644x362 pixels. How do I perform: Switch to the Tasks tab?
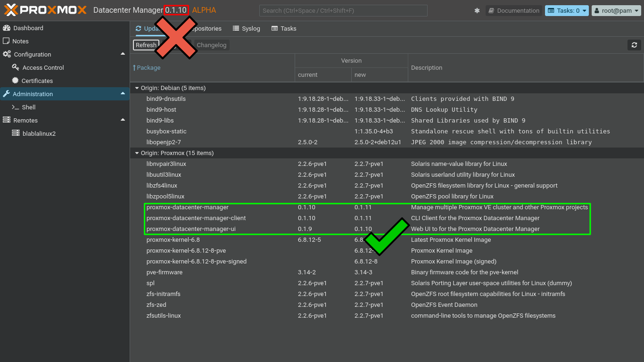[284, 28]
